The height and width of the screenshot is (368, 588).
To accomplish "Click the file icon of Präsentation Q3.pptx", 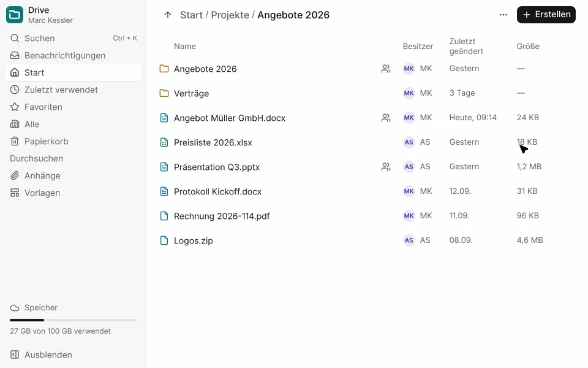I will [164, 167].
